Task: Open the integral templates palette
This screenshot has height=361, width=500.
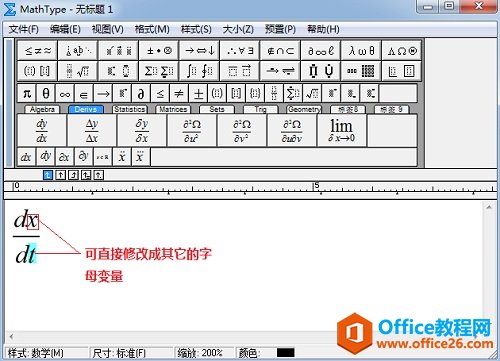Action: [199, 71]
